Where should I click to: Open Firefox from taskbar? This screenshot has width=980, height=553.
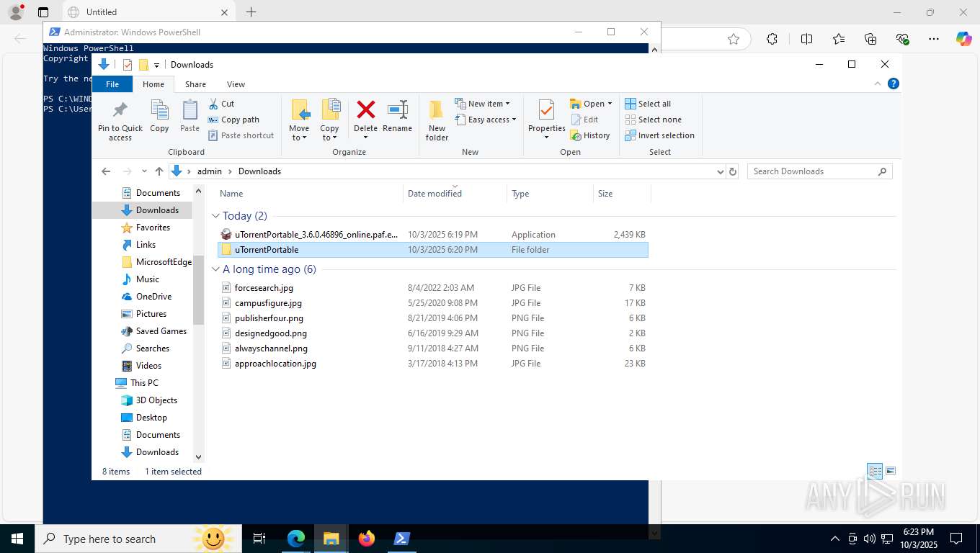coord(367,539)
